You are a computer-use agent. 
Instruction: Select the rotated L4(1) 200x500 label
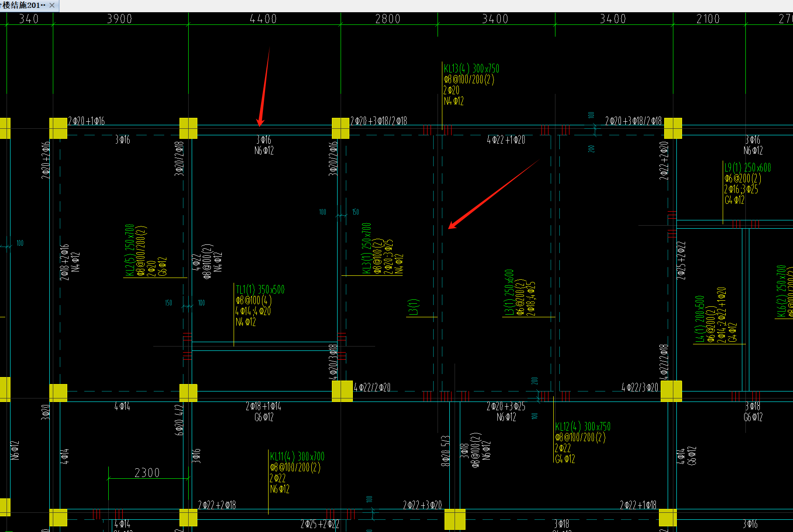click(699, 319)
